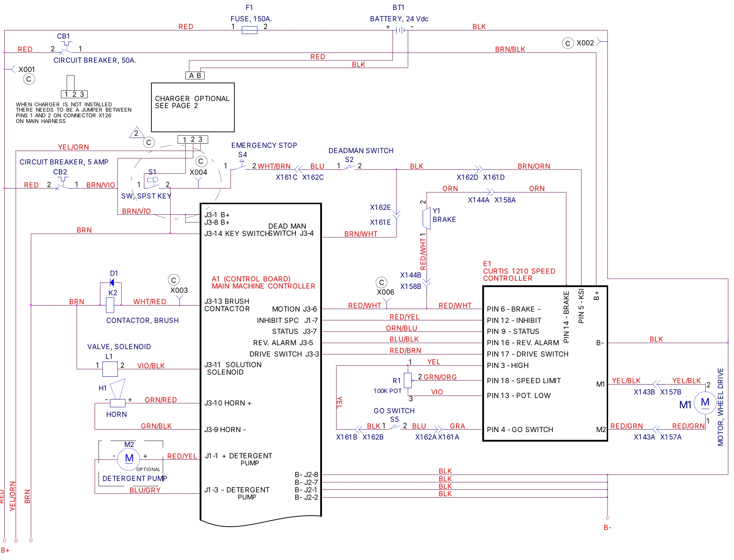Click the triangle note marker numbered 2
734x560 pixels.
[x=137, y=132]
